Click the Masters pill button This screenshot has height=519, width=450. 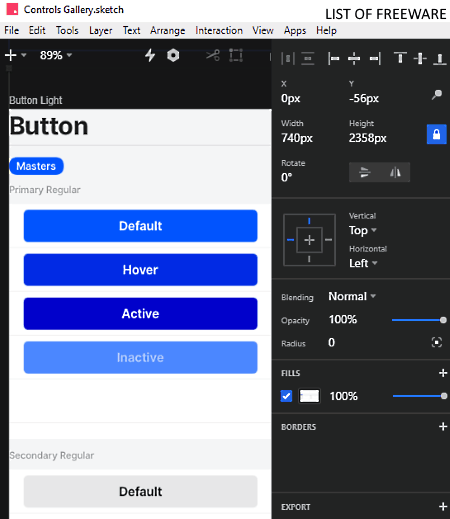coord(36,166)
